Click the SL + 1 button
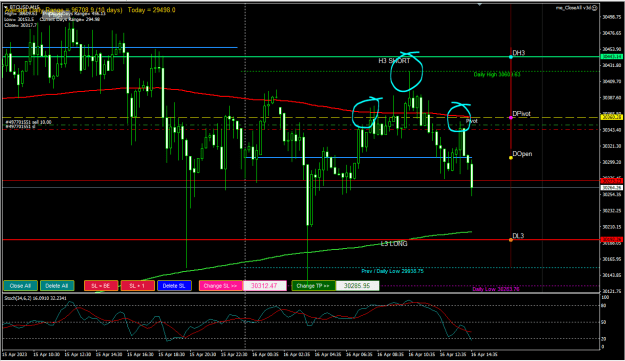This screenshot has height=361, width=625. pyautogui.click(x=138, y=286)
